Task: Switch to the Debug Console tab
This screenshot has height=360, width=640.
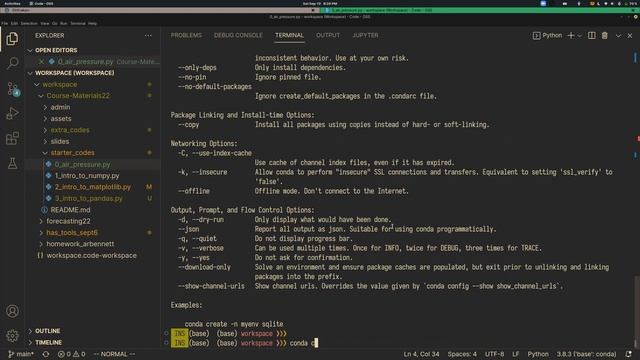Action: pos(238,36)
